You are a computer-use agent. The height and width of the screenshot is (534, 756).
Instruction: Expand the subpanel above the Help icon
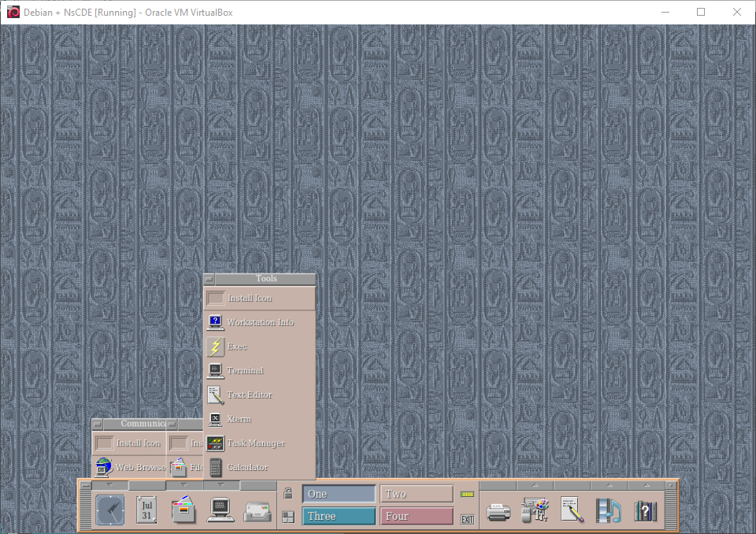646,485
